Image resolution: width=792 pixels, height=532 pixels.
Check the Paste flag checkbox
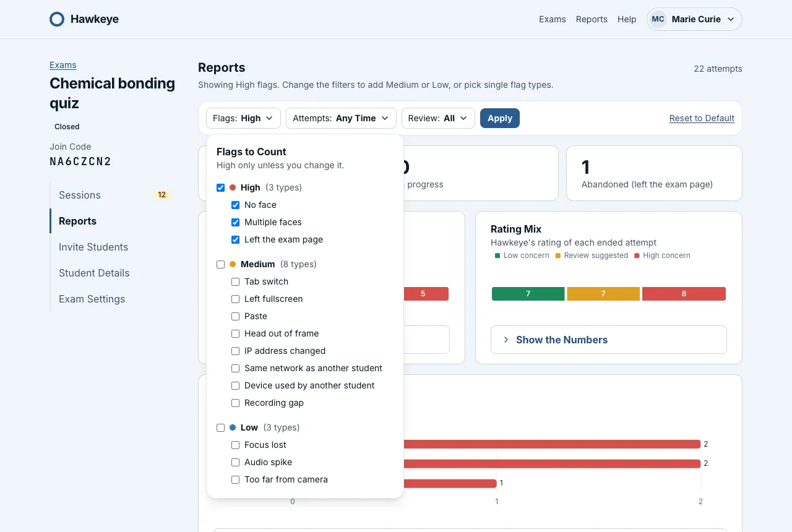pos(236,316)
